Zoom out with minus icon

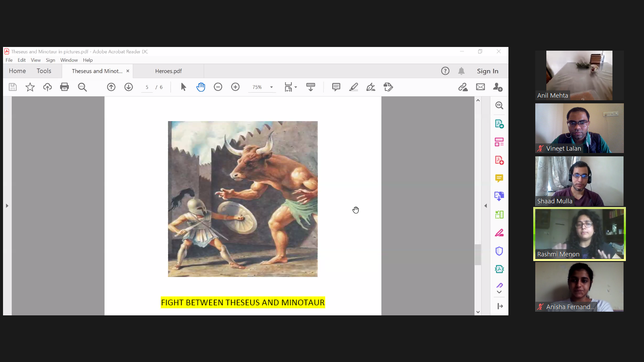click(x=218, y=87)
